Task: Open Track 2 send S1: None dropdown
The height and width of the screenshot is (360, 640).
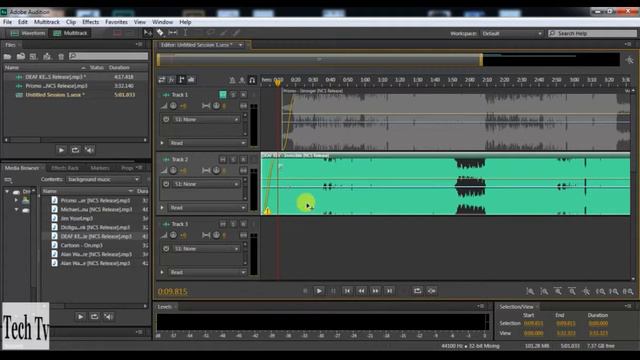Action: coord(206,184)
